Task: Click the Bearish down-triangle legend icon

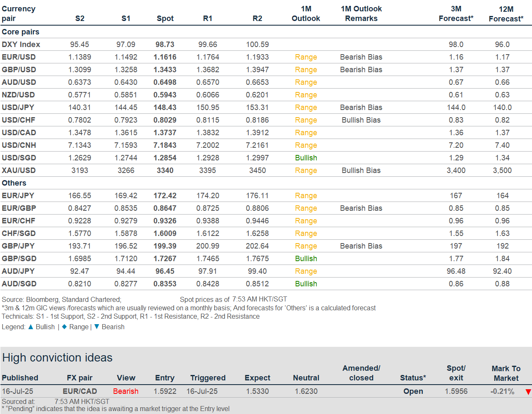Action: (x=97, y=327)
